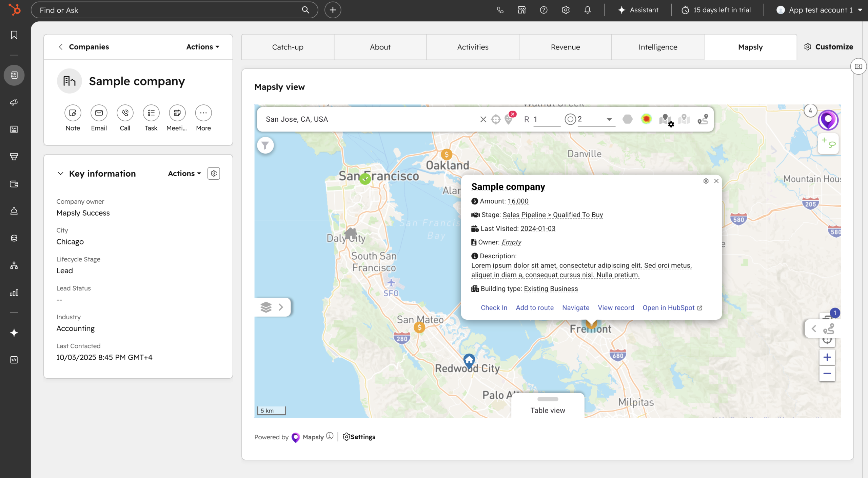Switch to the Catch-up tab
This screenshot has height=478, width=868.
point(288,47)
